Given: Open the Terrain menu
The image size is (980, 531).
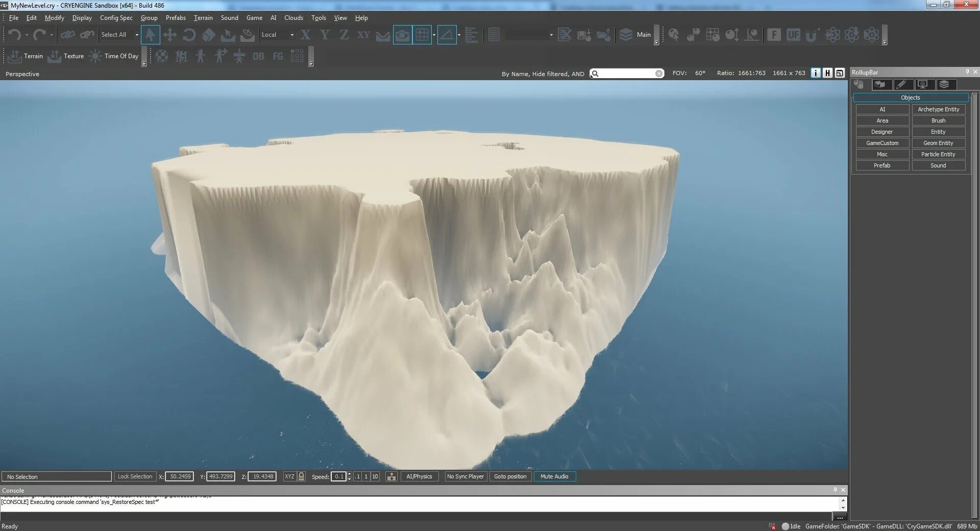Looking at the screenshot, I should 203,18.
